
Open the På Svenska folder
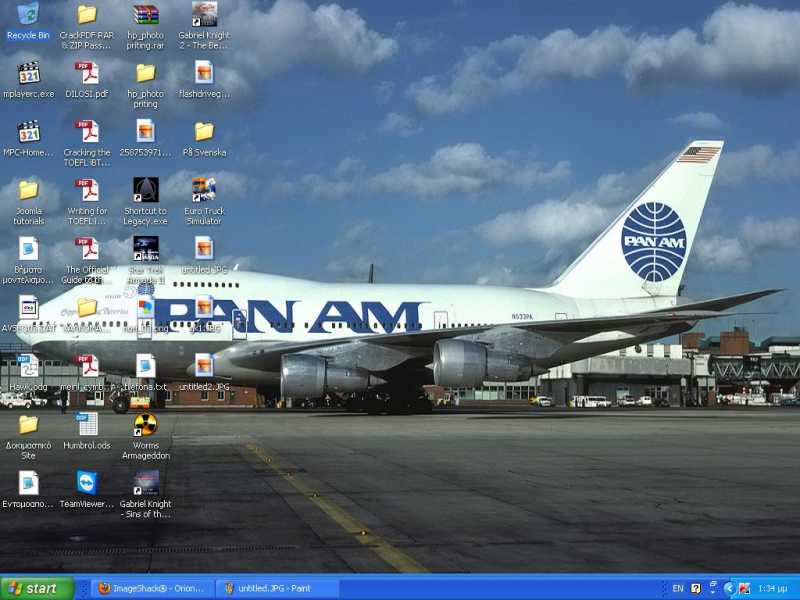click(x=204, y=132)
